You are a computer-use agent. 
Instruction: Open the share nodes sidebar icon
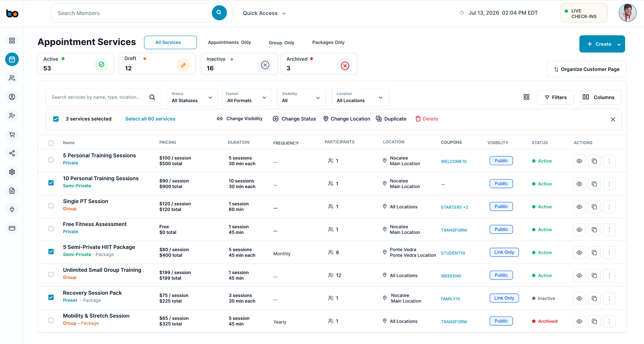point(12,153)
